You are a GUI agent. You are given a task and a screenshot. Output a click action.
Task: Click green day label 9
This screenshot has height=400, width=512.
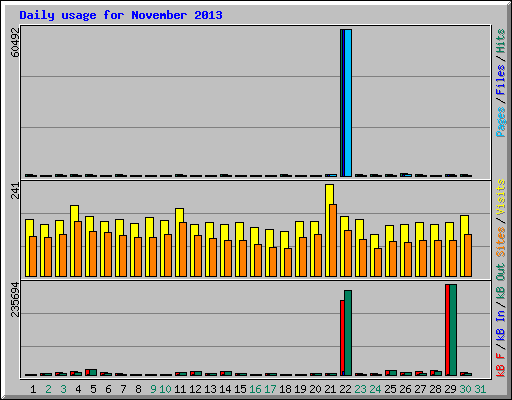[x=153, y=389]
